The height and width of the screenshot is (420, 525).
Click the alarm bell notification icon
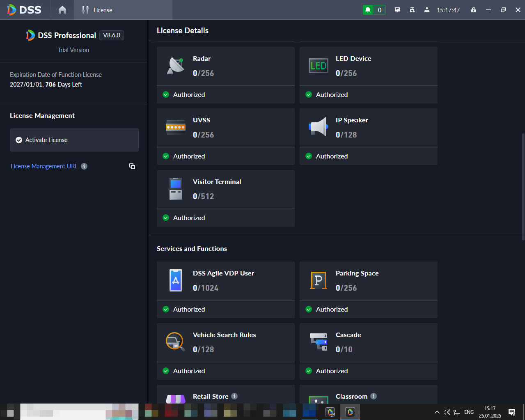pos(368,10)
